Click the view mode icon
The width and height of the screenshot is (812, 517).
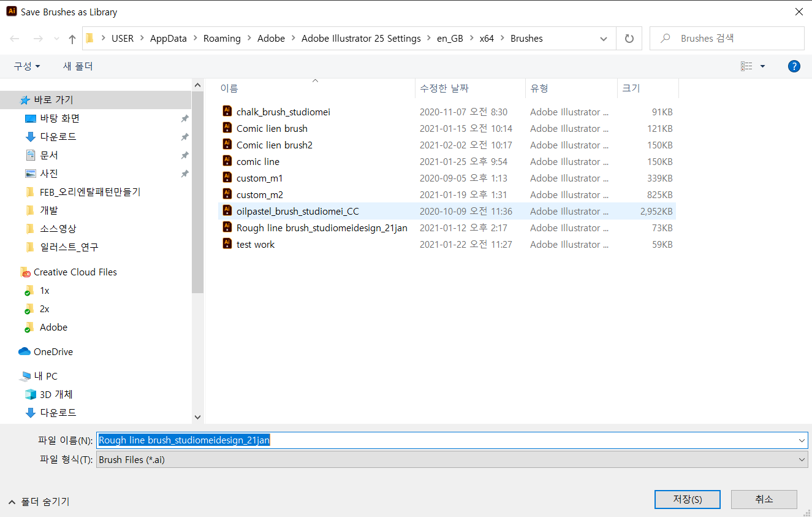[x=746, y=66]
